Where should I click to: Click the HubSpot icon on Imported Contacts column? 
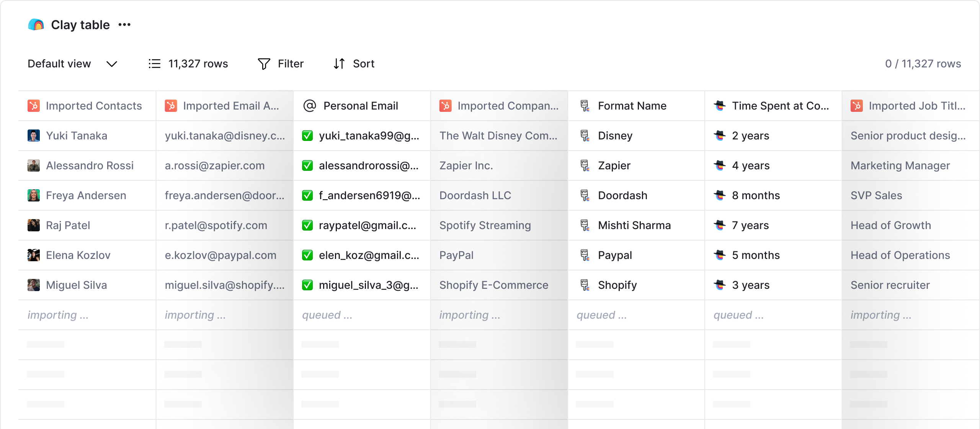pos(34,106)
